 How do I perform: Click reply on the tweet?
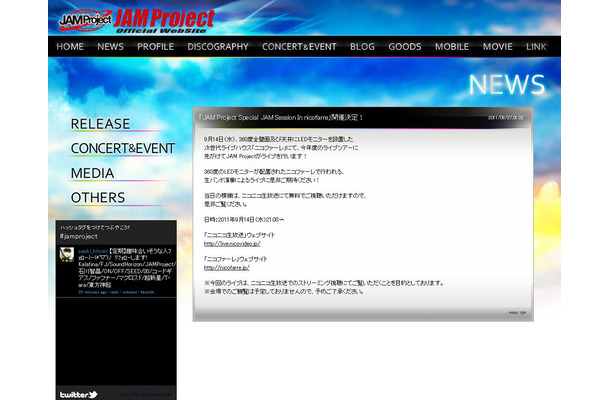(114, 292)
